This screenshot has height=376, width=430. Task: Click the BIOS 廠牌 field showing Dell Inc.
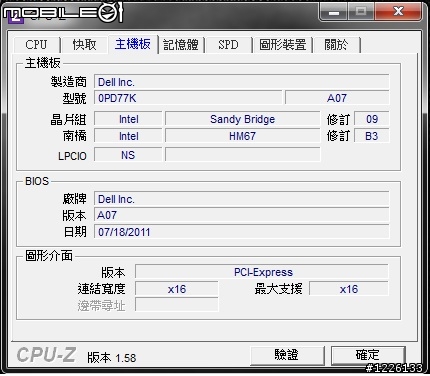tap(242, 199)
